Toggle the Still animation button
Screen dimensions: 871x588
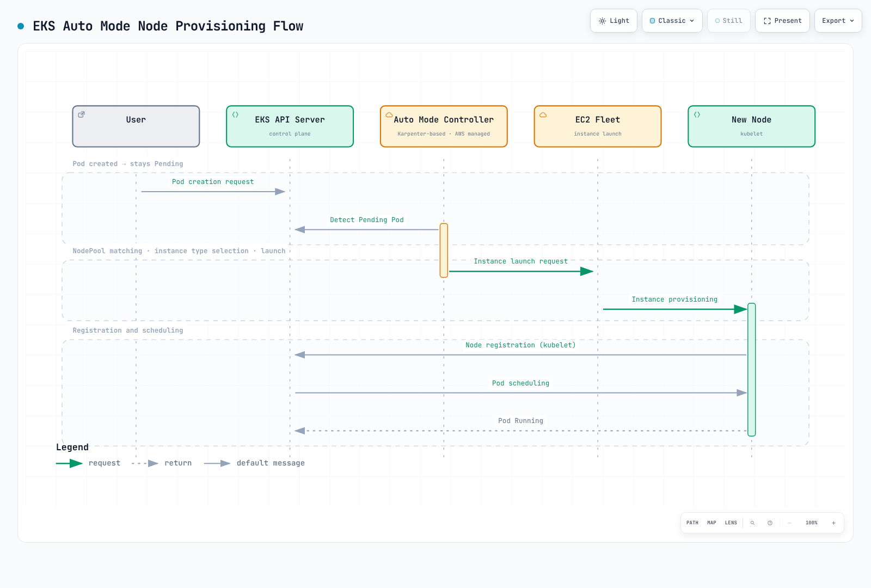tap(729, 21)
